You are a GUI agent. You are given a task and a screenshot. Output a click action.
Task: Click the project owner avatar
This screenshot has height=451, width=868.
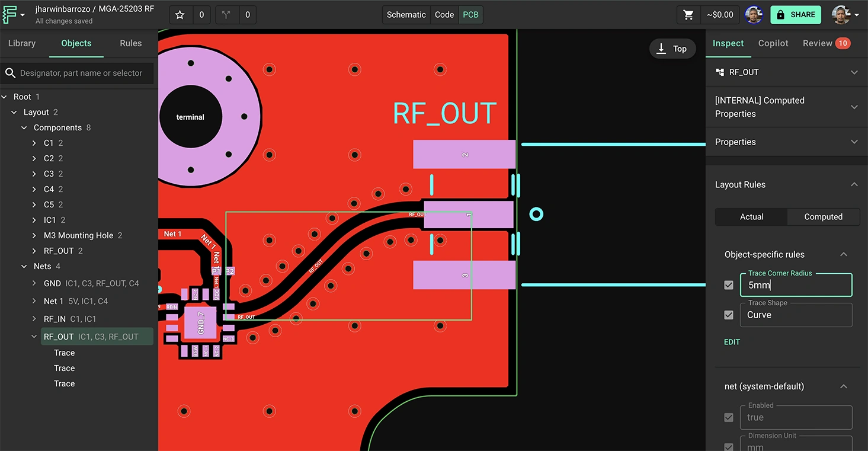click(x=753, y=15)
